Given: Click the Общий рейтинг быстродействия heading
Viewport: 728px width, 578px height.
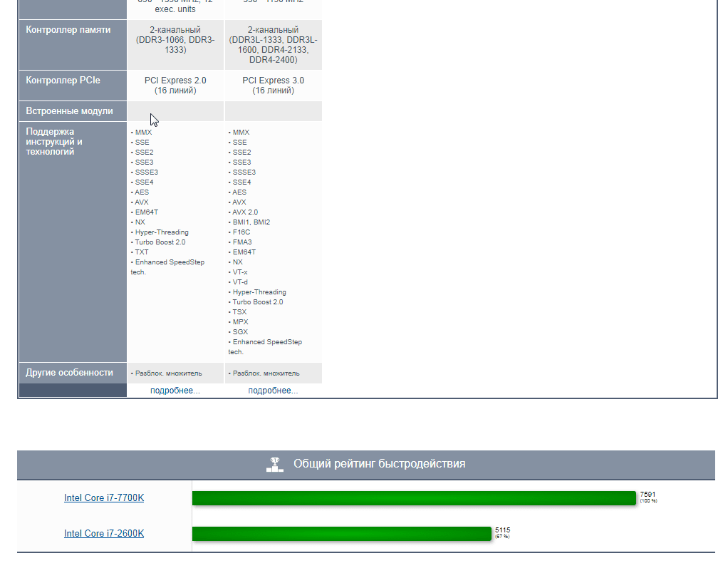Looking at the screenshot, I should (x=380, y=464).
